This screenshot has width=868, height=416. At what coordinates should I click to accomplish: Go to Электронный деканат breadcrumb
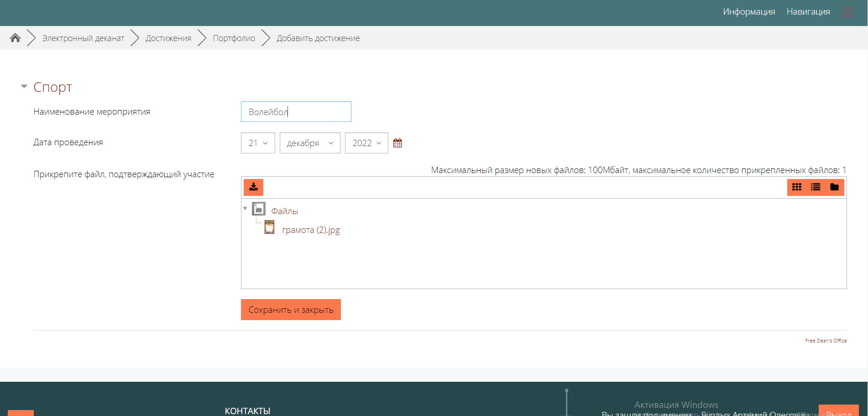point(83,38)
